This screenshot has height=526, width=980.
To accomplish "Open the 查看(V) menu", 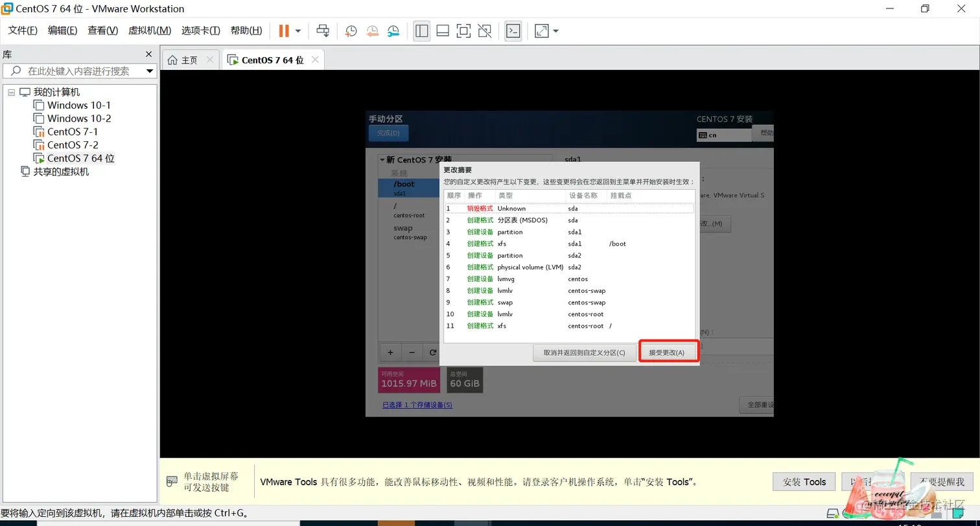I will 103,30.
